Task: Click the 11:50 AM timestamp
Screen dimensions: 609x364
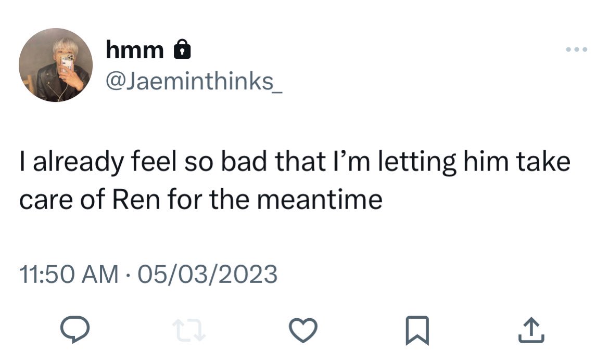Action: click(x=69, y=275)
